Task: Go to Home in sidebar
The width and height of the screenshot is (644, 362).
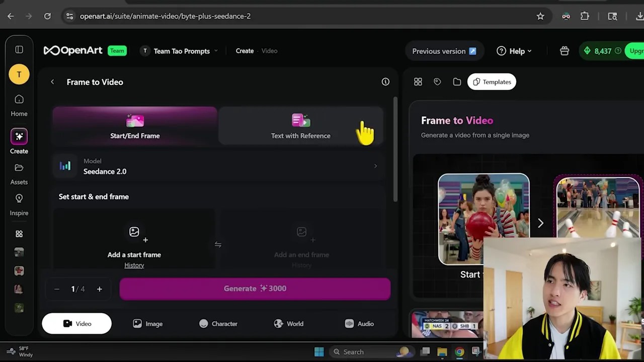Action: (19, 106)
